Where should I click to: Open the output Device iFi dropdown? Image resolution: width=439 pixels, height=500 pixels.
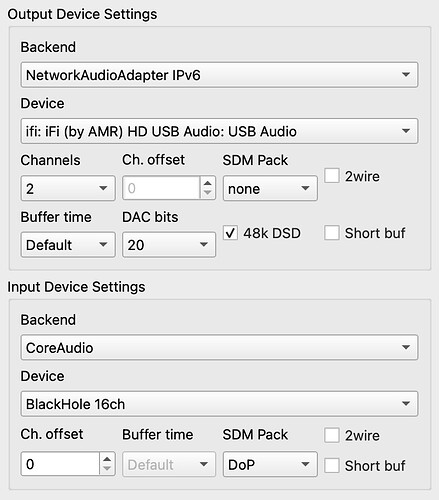(219, 131)
